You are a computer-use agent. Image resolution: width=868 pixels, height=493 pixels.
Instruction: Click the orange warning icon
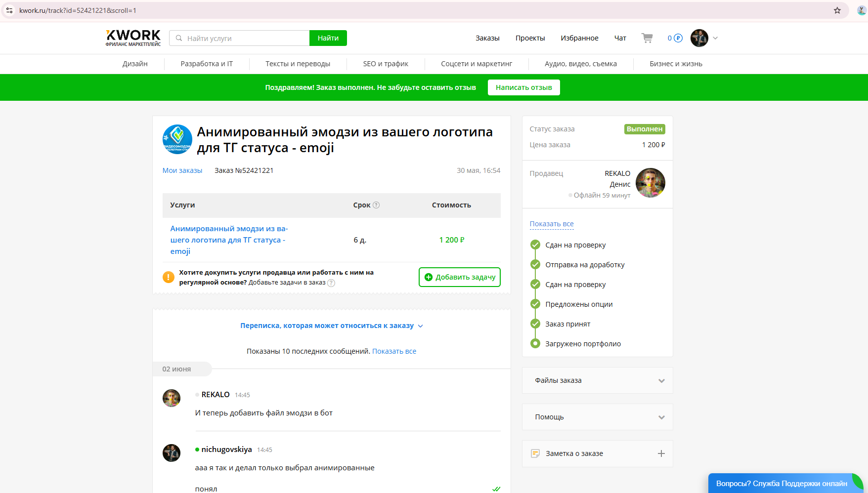pos(169,277)
